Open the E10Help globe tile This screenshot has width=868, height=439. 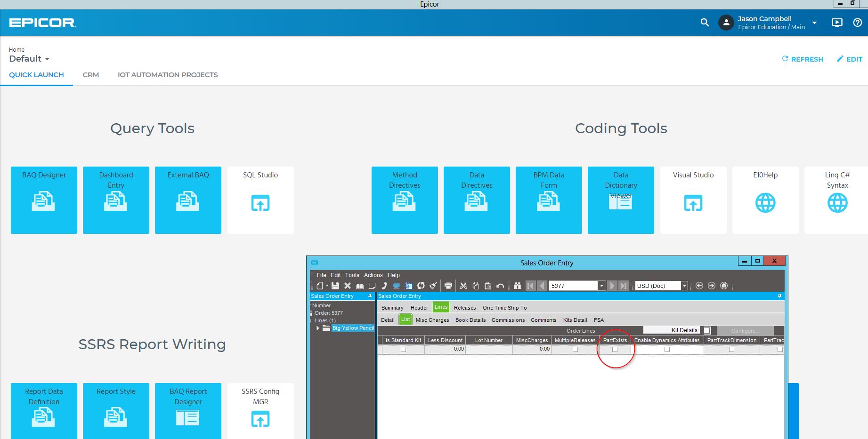(x=765, y=200)
